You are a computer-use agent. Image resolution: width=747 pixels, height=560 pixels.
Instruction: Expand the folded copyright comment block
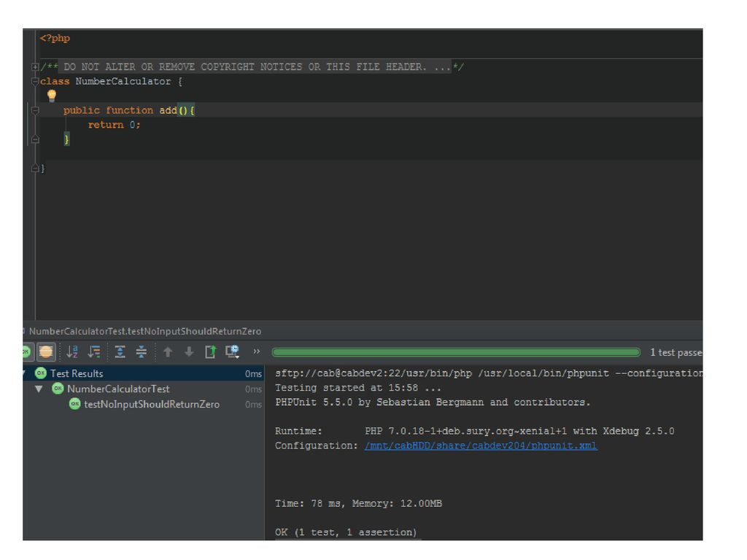coord(35,67)
